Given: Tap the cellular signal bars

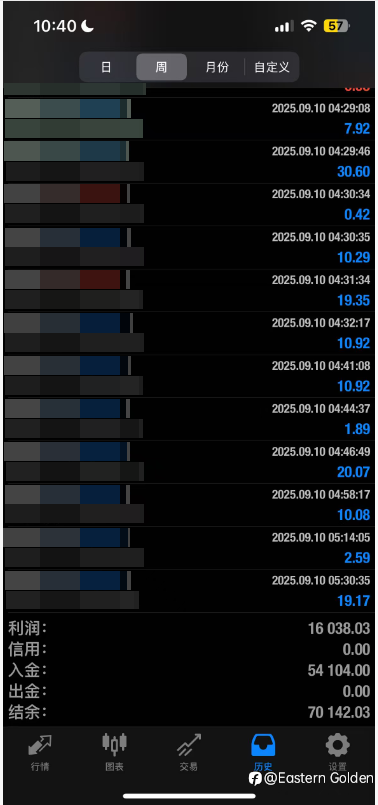Looking at the screenshot, I should (284, 26).
